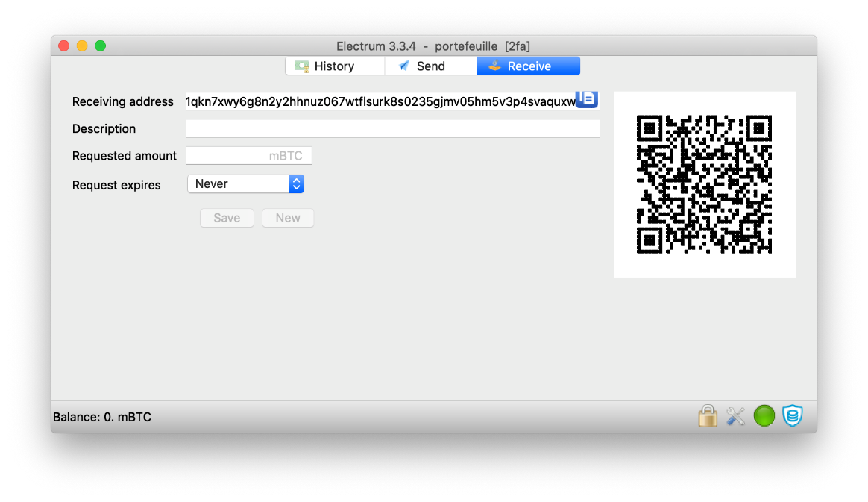Switch to the History tab
Screen dimensions: 868x502
(335, 66)
